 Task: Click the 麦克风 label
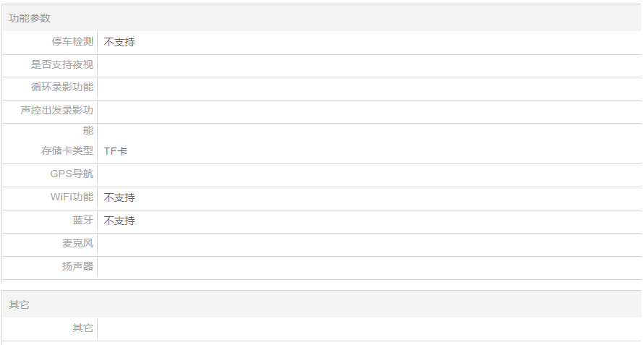[x=77, y=244]
